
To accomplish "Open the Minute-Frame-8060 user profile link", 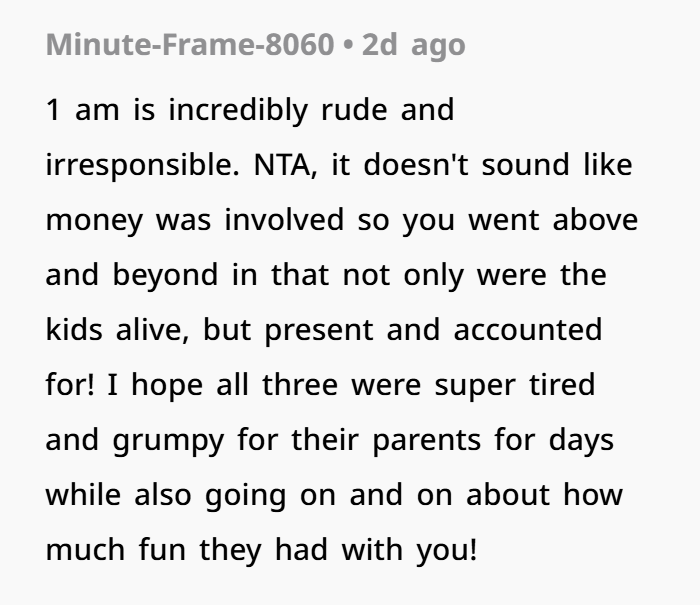I will pyautogui.click(x=190, y=45).
